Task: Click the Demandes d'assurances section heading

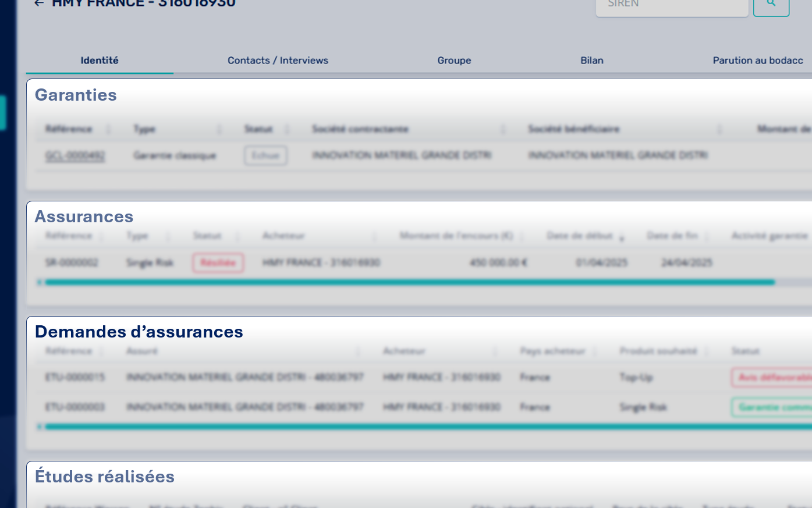Action: [139, 332]
